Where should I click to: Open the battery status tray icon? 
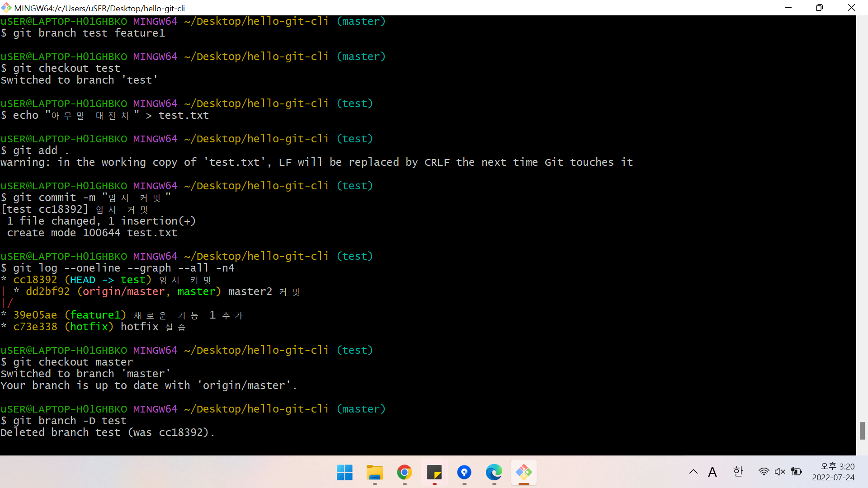tap(796, 472)
